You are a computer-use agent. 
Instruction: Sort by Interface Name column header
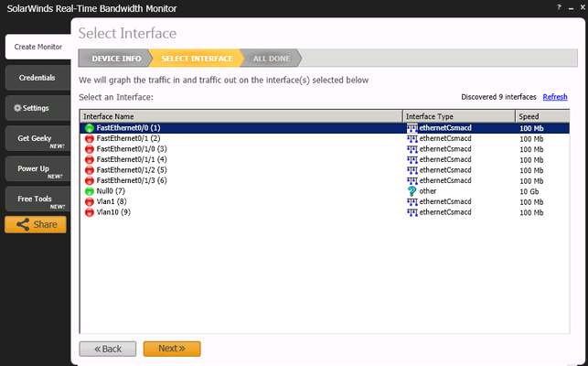coord(241,116)
